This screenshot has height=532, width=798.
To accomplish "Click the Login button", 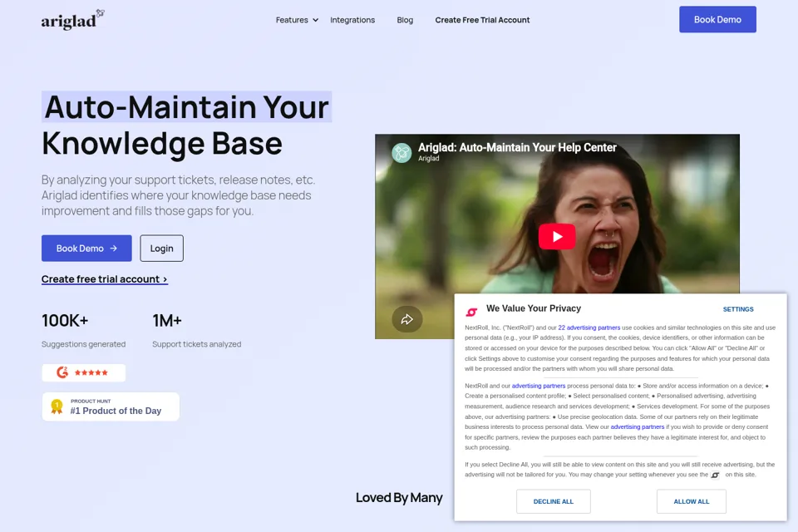I will click(x=161, y=248).
